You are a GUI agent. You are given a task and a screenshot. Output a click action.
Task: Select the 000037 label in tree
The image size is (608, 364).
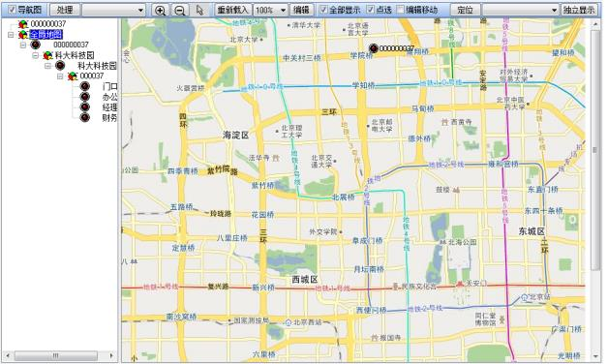coord(92,76)
